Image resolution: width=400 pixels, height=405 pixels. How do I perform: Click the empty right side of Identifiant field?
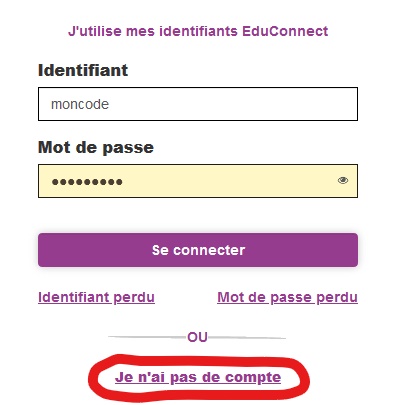pyautogui.click(x=267, y=104)
